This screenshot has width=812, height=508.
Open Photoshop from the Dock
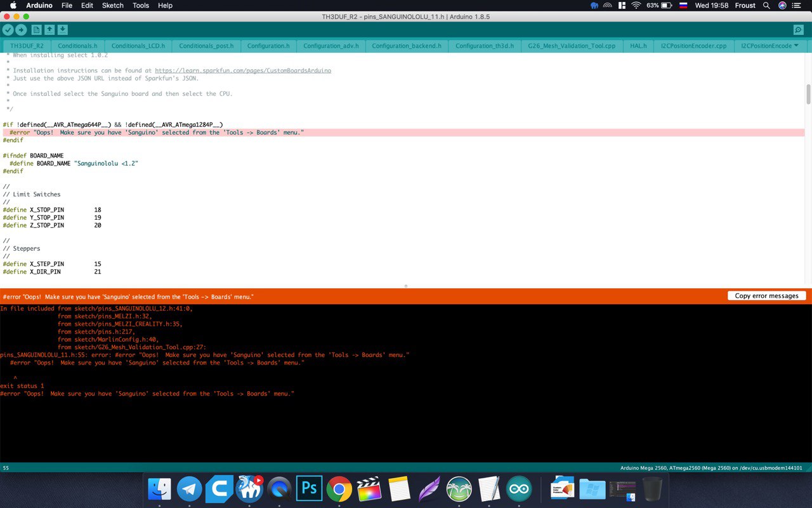pyautogui.click(x=310, y=489)
